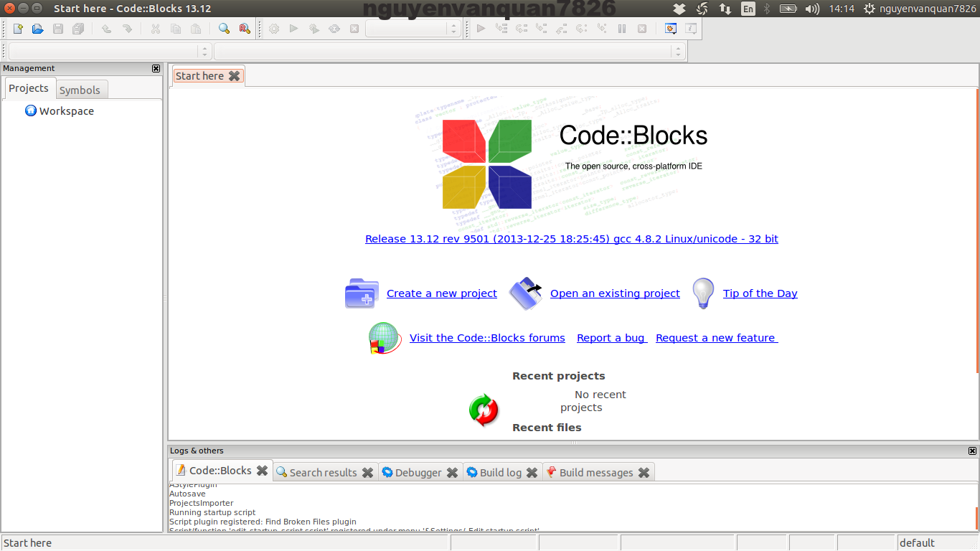Click the blue new project folder icon
This screenshot has height=551, width=980.
362,293
